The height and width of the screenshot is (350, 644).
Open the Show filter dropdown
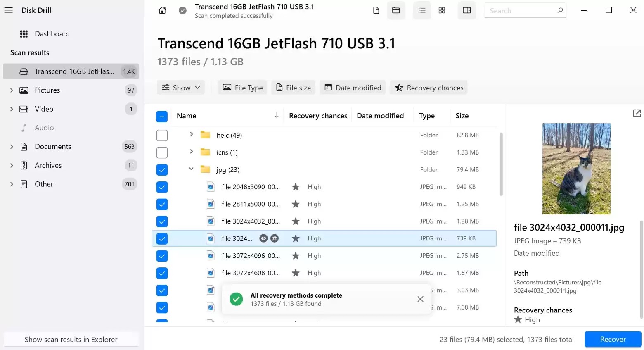pyautogui.click(x=181, y=88)
